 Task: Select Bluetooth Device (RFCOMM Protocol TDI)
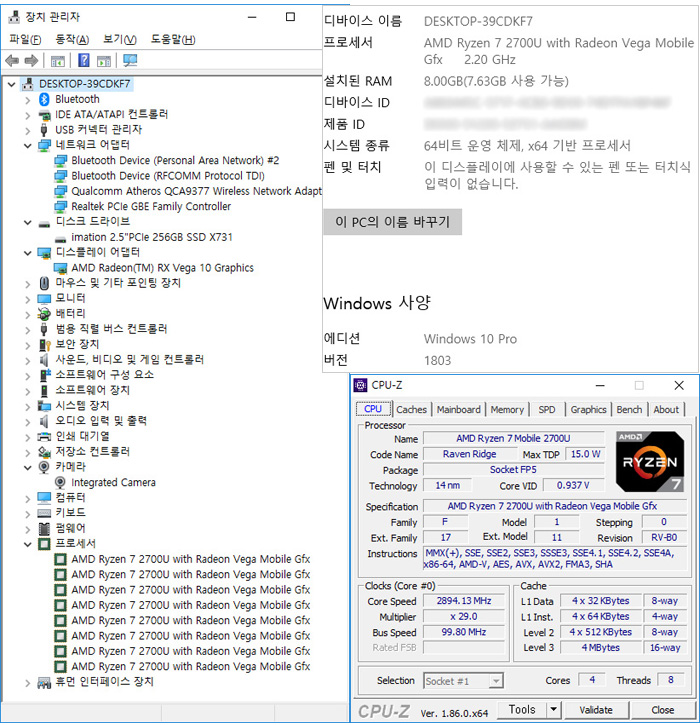coord(168,176)
